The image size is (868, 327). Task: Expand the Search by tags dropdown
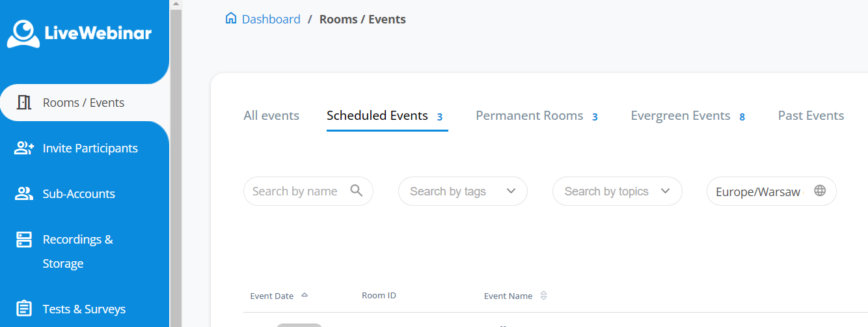(x=463, y=192)
